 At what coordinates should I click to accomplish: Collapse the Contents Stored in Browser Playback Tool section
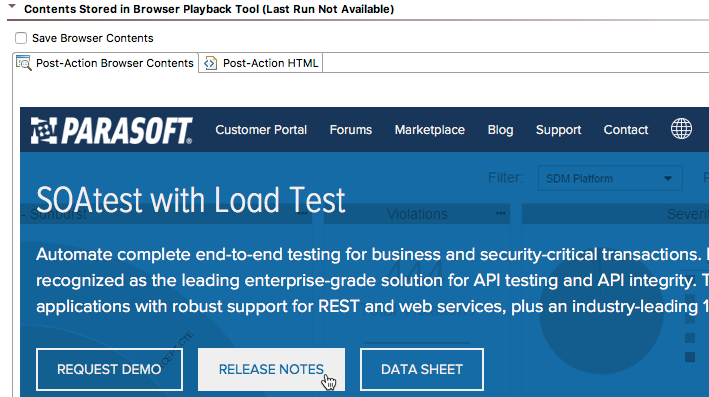pos(12,7)
